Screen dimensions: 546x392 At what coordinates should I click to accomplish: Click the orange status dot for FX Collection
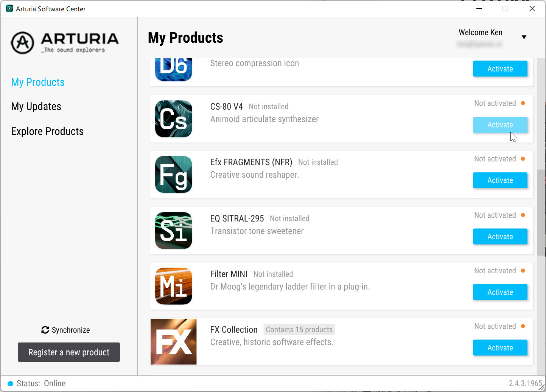[x=523, y=326]
